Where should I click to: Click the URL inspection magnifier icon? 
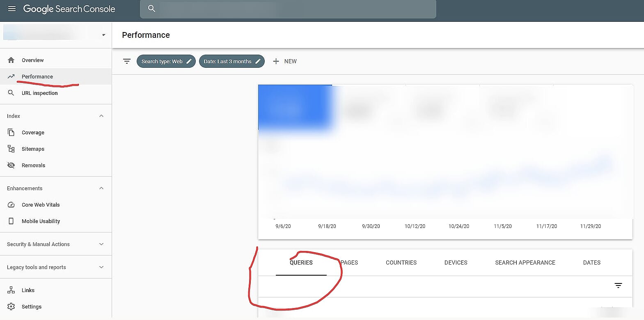[x=11, y=93]
